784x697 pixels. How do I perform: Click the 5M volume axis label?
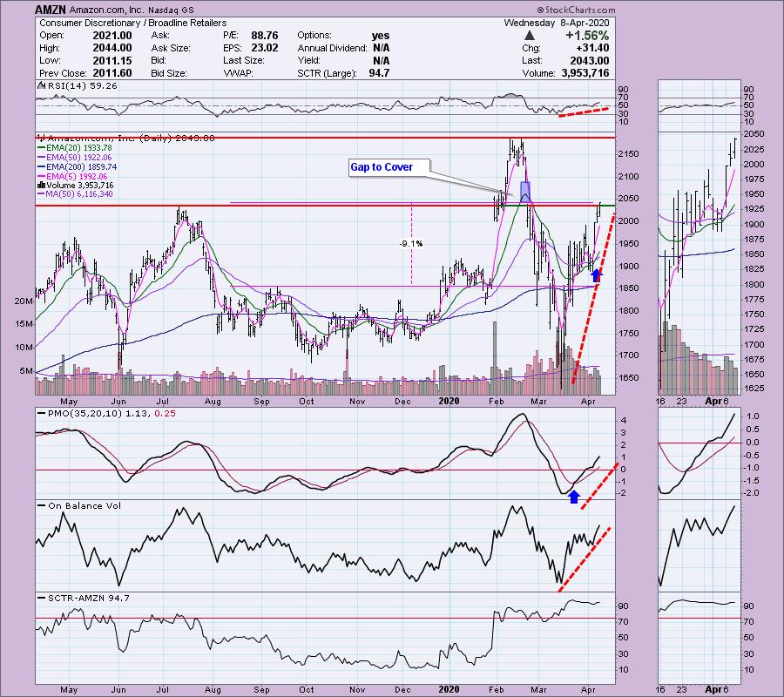(26, 371)
